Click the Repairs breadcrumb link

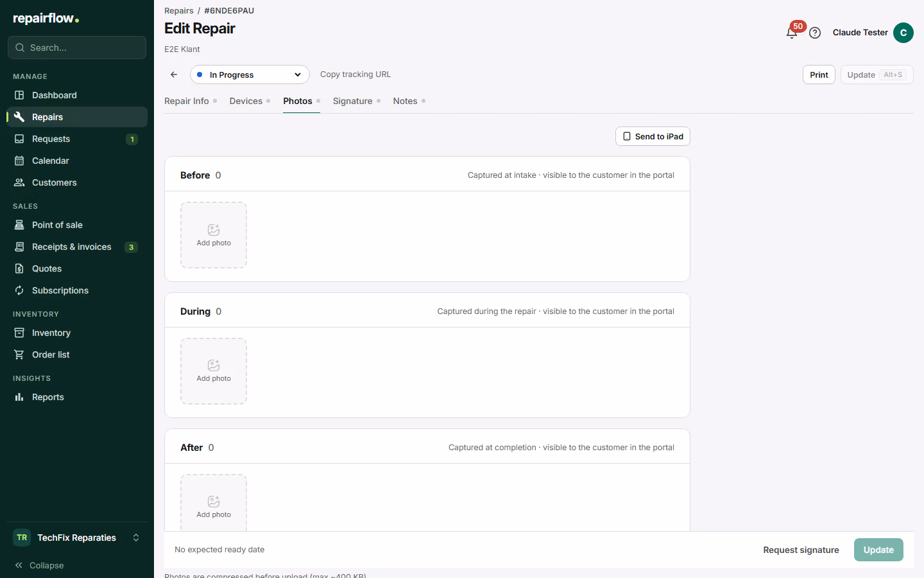coord(179,10)
